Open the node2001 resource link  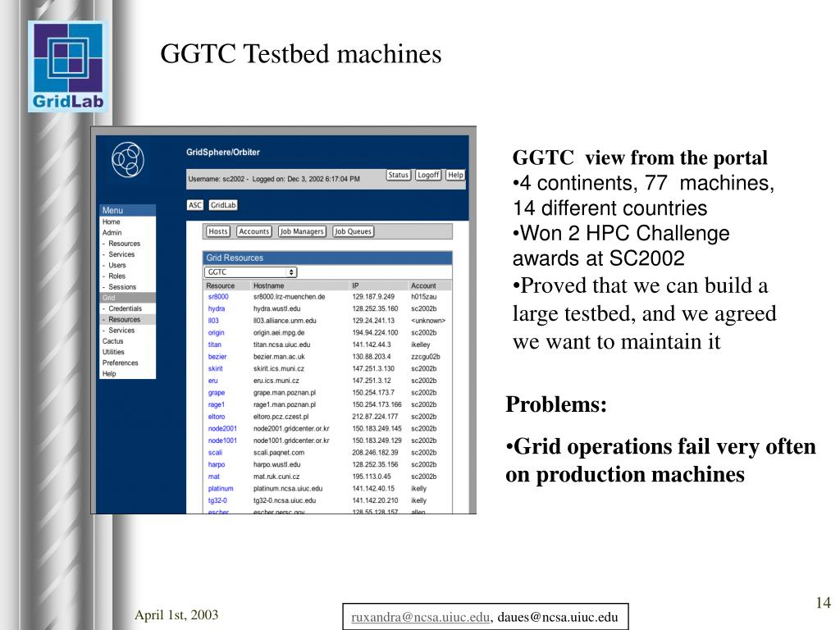coord(222,428)
